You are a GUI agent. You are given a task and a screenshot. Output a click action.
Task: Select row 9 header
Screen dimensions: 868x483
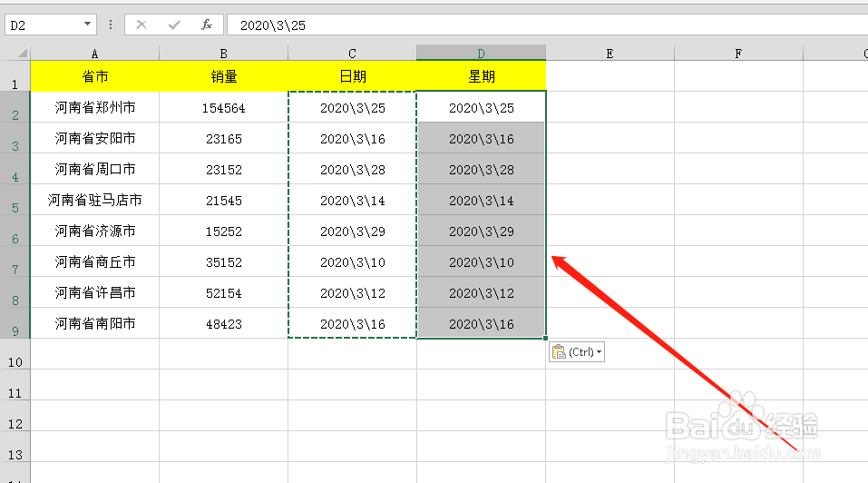(x=15, y=323)
